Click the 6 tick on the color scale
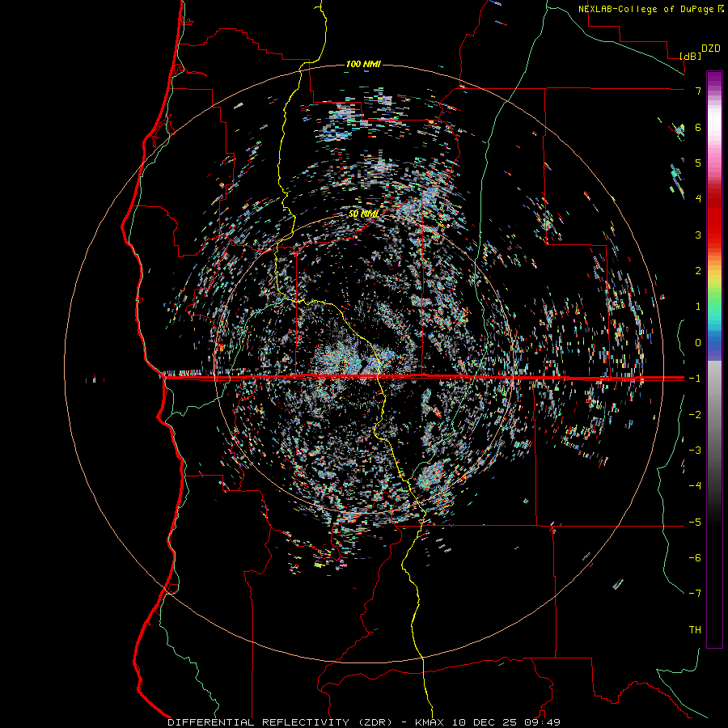The width and height of the screenshot is (728, 728). pyautogui.click(x=698, y=127)
